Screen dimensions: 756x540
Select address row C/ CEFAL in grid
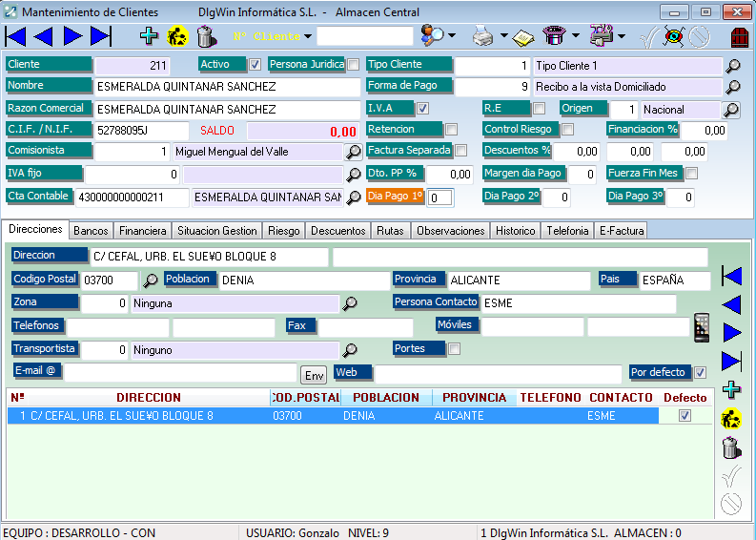pos(333,416)
